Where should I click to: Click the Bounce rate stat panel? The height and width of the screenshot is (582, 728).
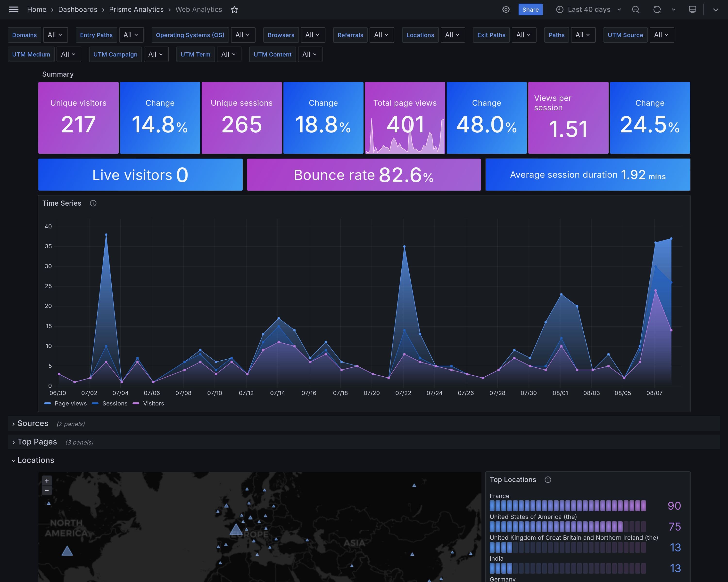pyautogui.click(x=364, y=175)
